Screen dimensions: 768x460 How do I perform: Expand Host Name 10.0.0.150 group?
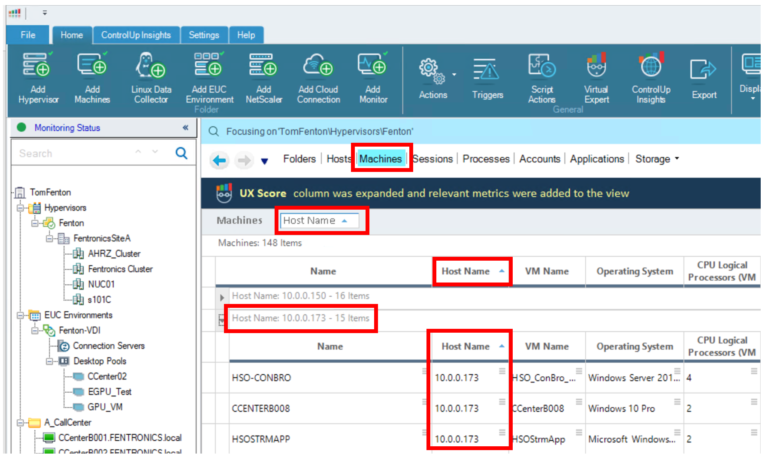[222, 297]
